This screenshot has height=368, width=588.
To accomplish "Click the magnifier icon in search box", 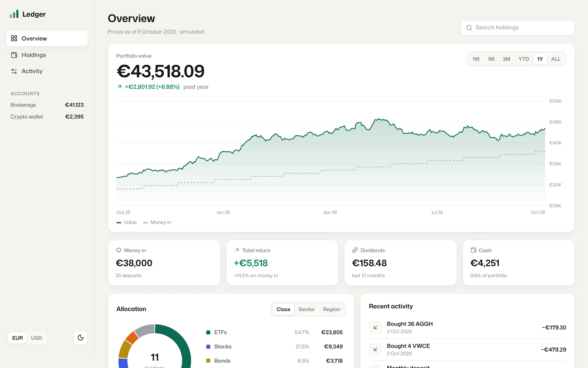I will (469, 28).
